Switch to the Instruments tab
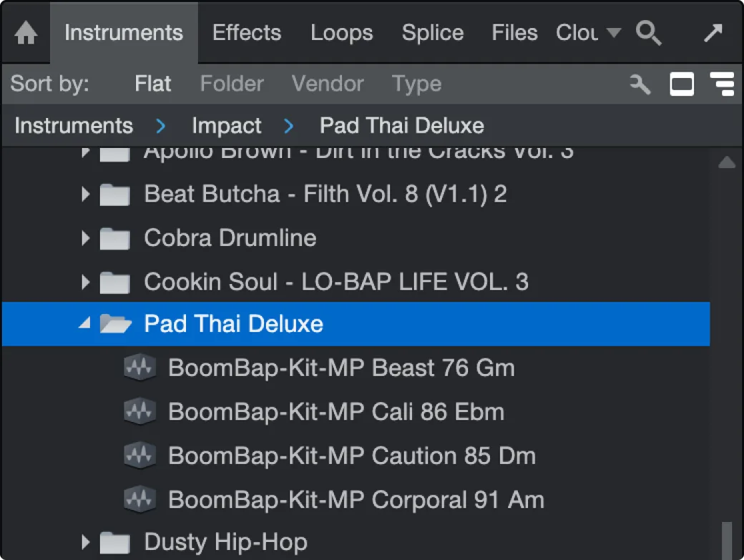The width and height of the screenshot is (744, 560). coord(124,33)
